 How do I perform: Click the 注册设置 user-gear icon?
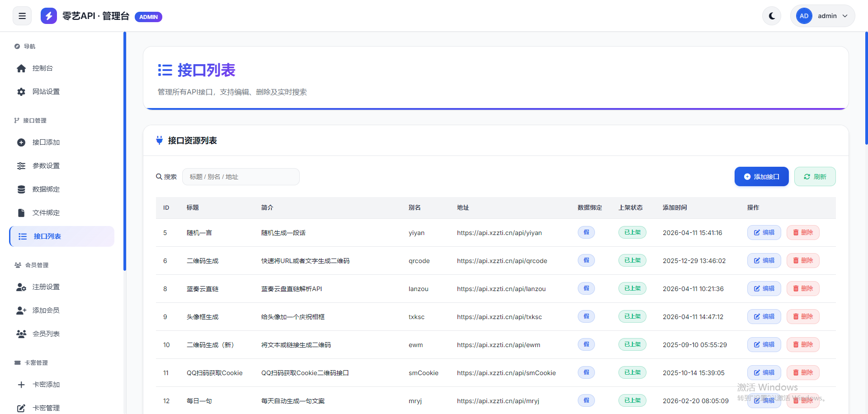21,287
